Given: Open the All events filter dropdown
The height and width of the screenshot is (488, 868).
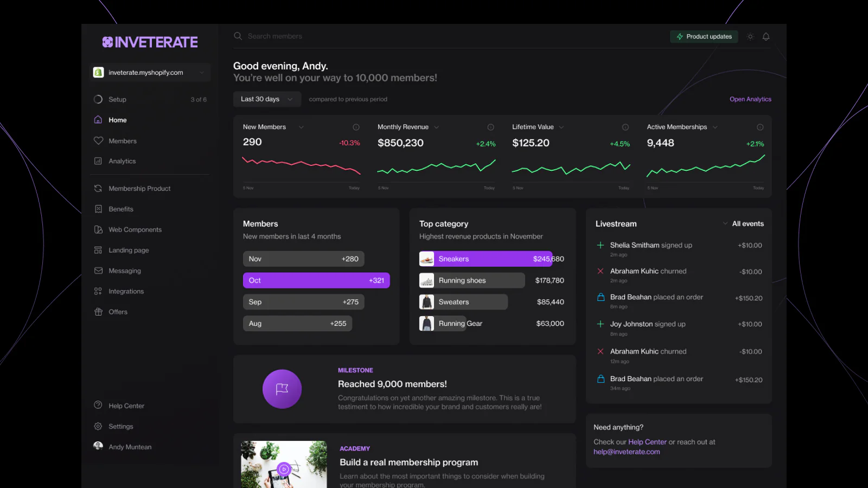Looking at the screenshot, I should point(743,223).
